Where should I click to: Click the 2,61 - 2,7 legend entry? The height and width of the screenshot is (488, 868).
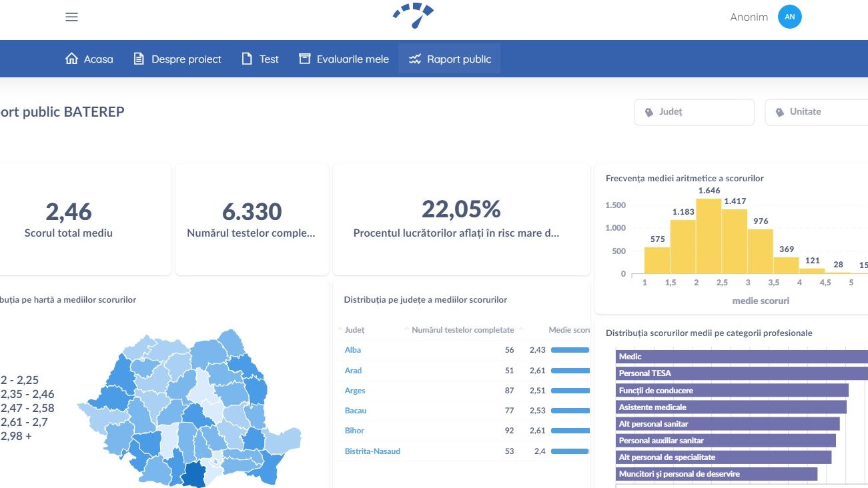coord(24,422)
